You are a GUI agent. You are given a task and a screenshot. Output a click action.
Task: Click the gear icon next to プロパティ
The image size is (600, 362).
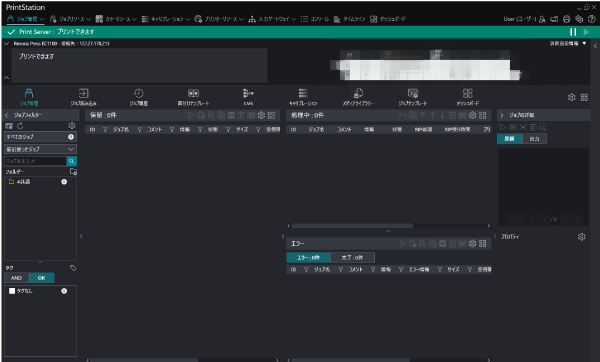582,237
